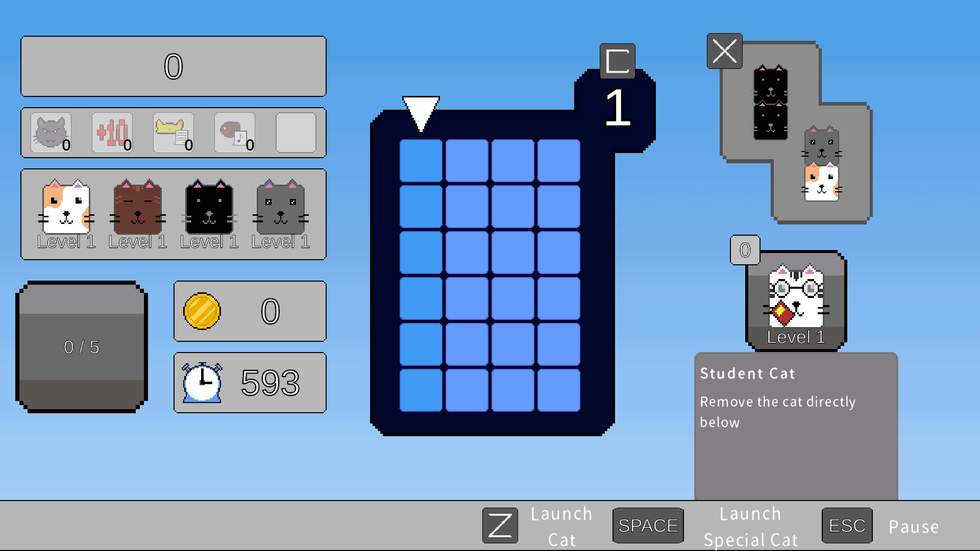Click the red sliders item slot
This screenshot has height=551, width=980.
tap(112, 133)
